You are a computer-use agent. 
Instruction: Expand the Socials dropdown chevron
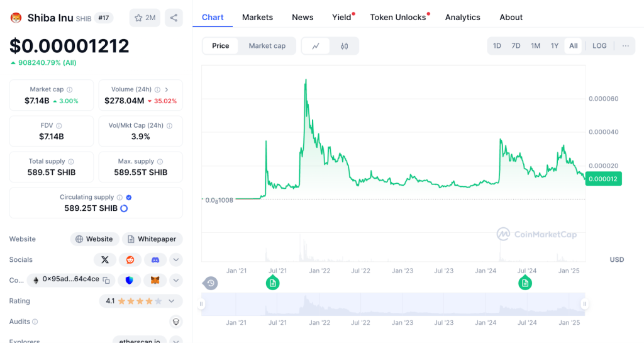176,260
